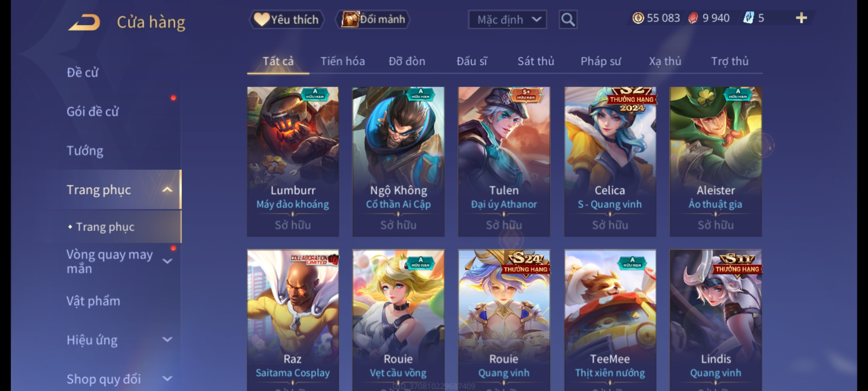This screenshot has width=868, height=391.
Task: Open the Raz Saitama Cosplay skin card
Action: tap(293, 320)
